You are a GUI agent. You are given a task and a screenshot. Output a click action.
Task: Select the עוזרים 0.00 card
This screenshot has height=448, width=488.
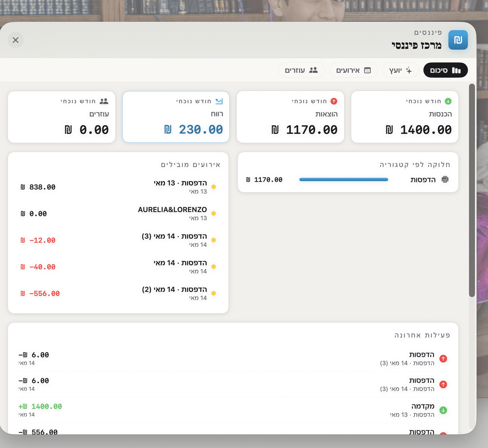coord(62,117)
